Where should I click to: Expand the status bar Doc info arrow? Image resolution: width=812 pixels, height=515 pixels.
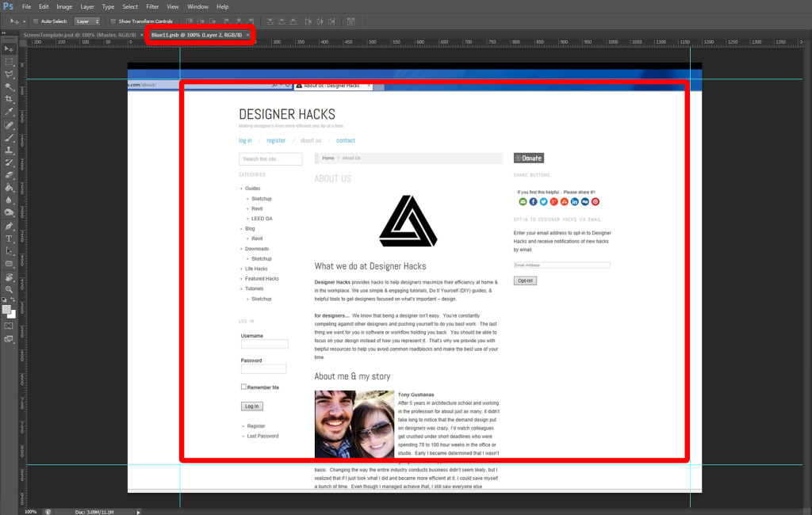click(138, 512)
